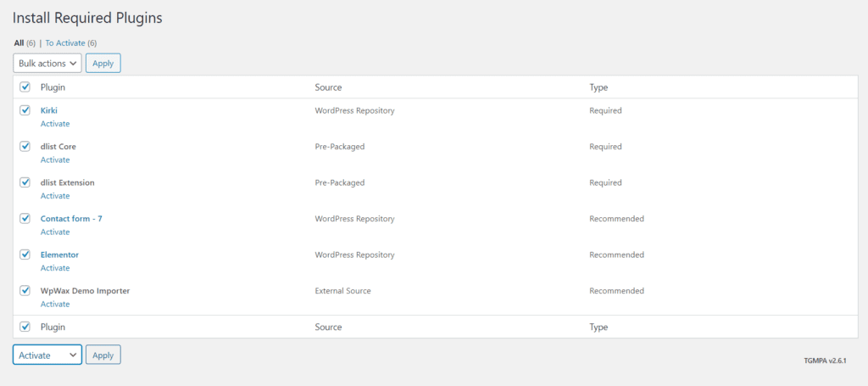Activate the WpWax Demo Importer plugin
Screen dimensions: 868x386
pos(55,304)
